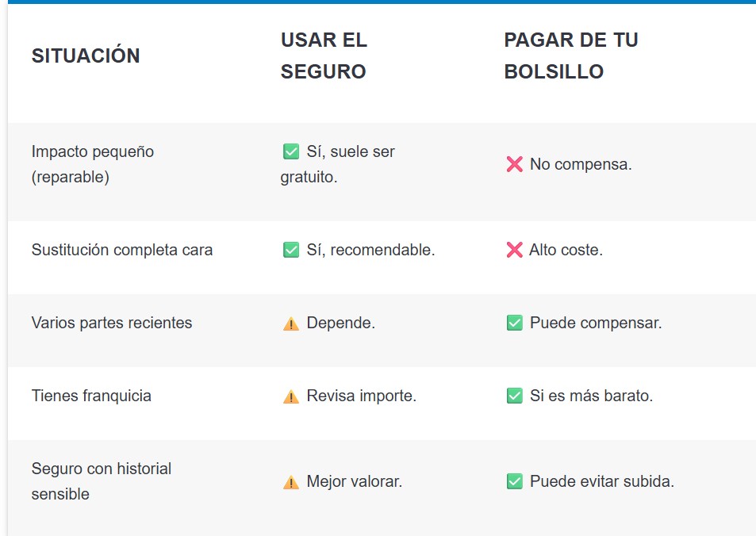Select 'Tienes franquicia' row label
This screenshot has height=536, width=756.
click(x=91, y=396)
